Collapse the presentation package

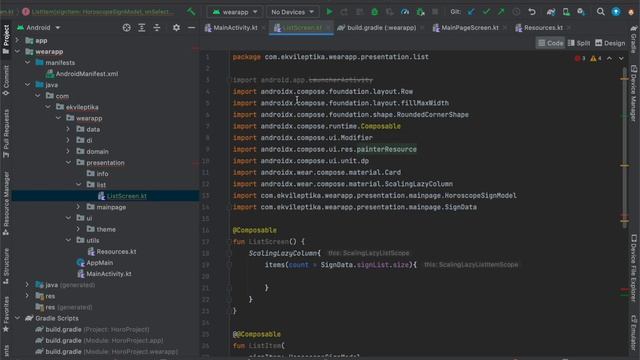[68, 162]
